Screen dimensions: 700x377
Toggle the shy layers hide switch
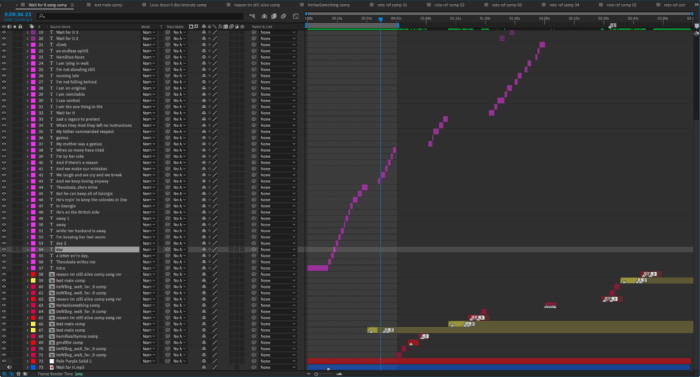[x=264, y=16]
